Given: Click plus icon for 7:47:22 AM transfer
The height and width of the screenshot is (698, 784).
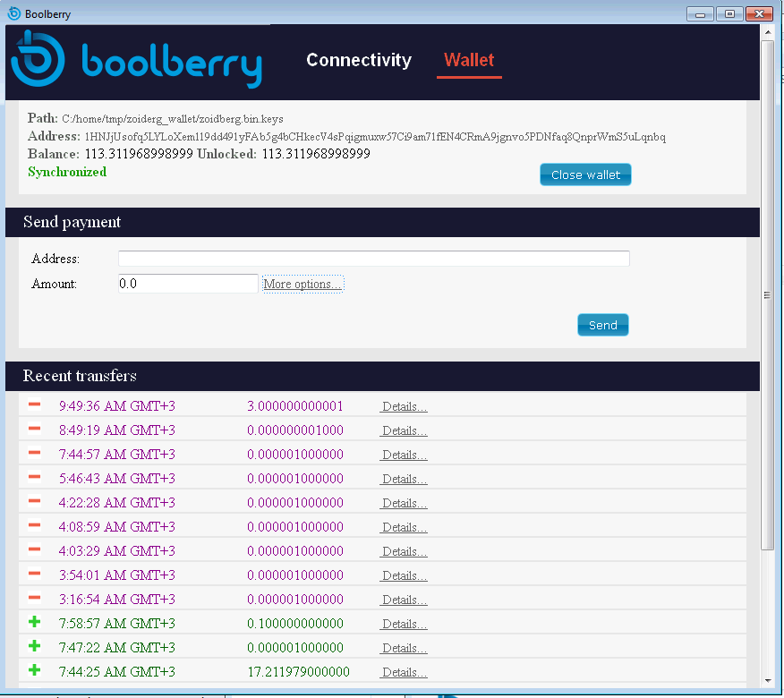Looking at the screenshot, I should click(35, 646).
